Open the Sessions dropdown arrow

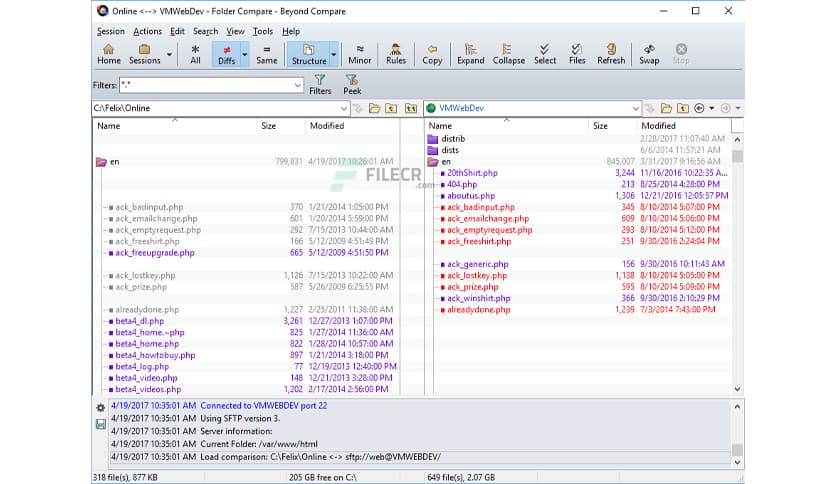(x=169, y=55)
